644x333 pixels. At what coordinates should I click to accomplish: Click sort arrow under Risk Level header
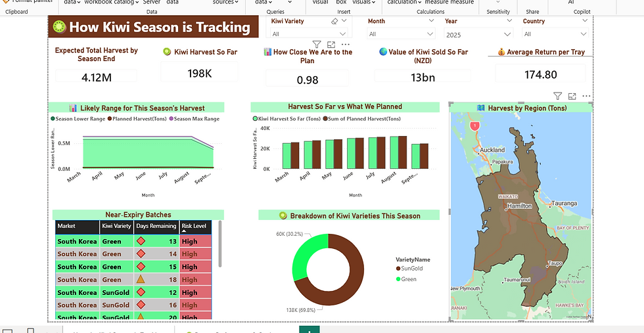[x=183, y=231]
